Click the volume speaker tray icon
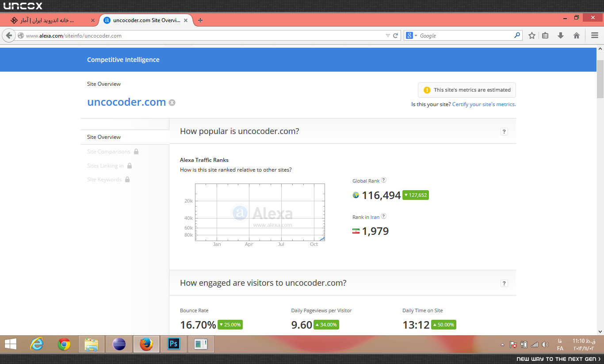The image size is (604, 364). 545,345
